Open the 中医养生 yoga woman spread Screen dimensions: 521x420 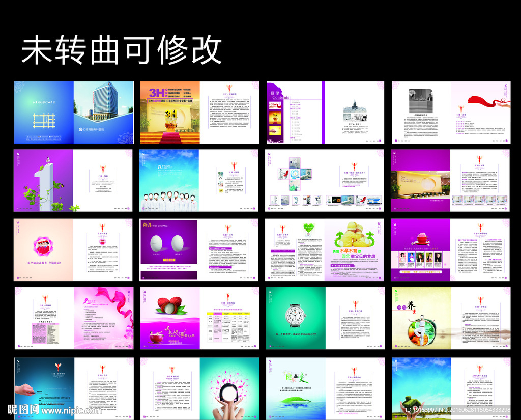(451, 318)
